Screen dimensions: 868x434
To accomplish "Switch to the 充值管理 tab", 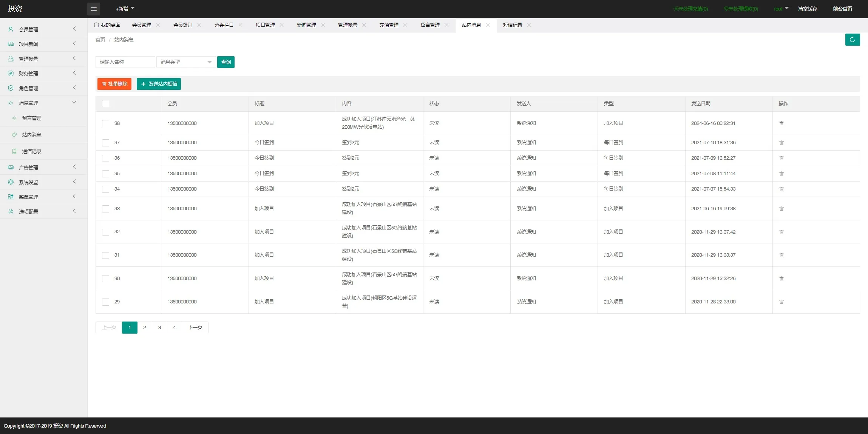I will click(389, 25).
